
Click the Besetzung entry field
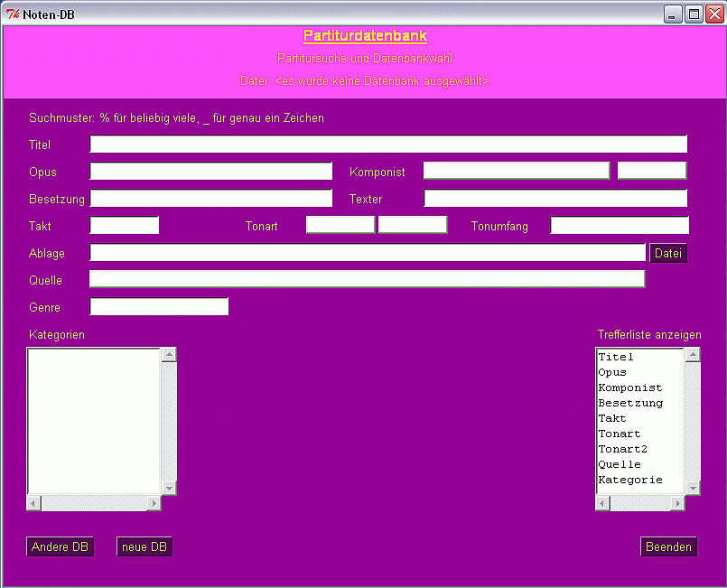click(210, 199)
